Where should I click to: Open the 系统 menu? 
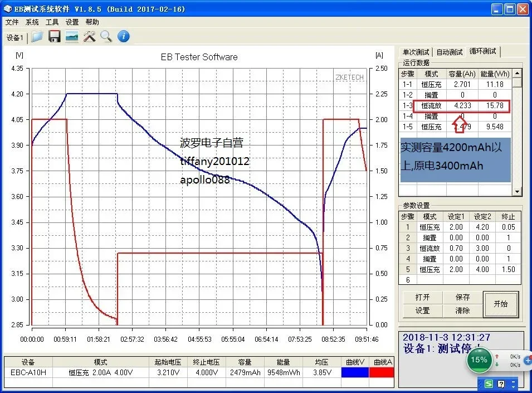click(x=32, y=22)
